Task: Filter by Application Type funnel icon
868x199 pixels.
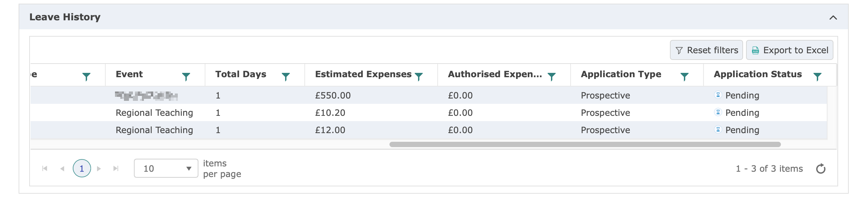Action: [x=684, y=77]
